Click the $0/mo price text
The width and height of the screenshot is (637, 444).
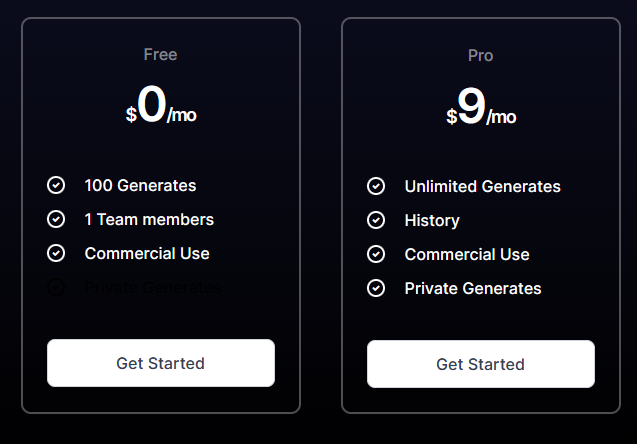(x=161, y=104)
